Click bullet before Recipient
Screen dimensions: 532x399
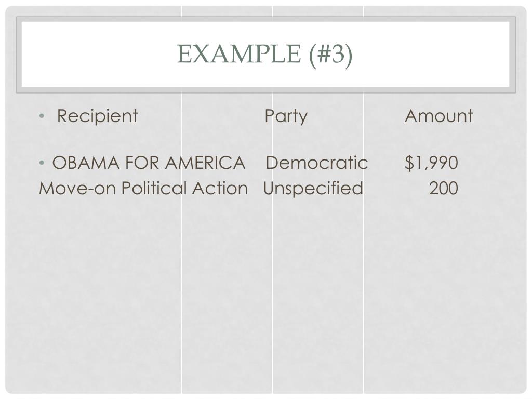(x=42, y=116)
